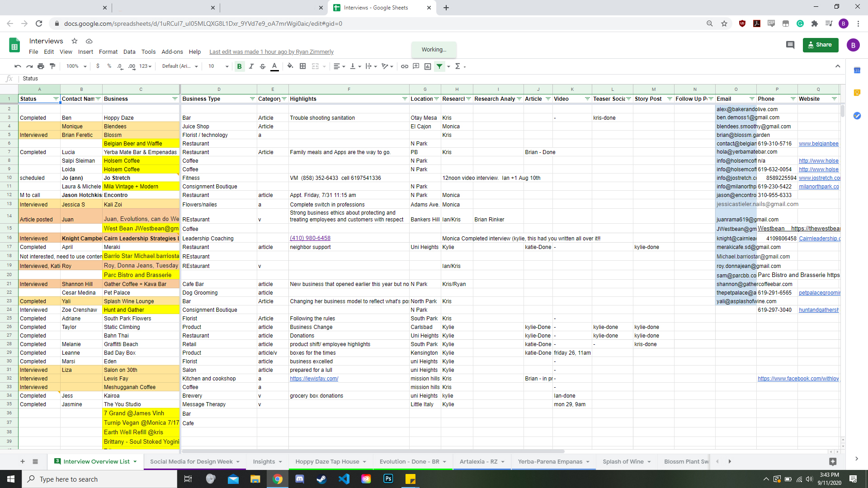Image resolution: width=868 pixels, height=488 pixels.
Task: Open the zoom 100% dropdown
Action: tap(76, 66)
